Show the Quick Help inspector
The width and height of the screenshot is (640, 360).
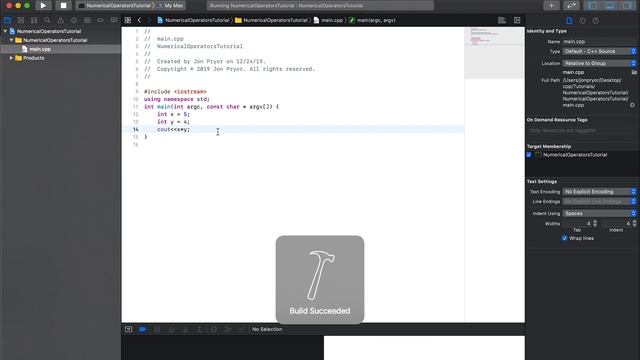[596, 20]
